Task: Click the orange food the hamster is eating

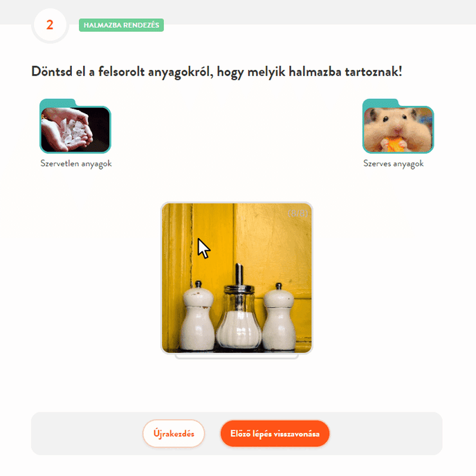Action: click(x=394, y=144)
